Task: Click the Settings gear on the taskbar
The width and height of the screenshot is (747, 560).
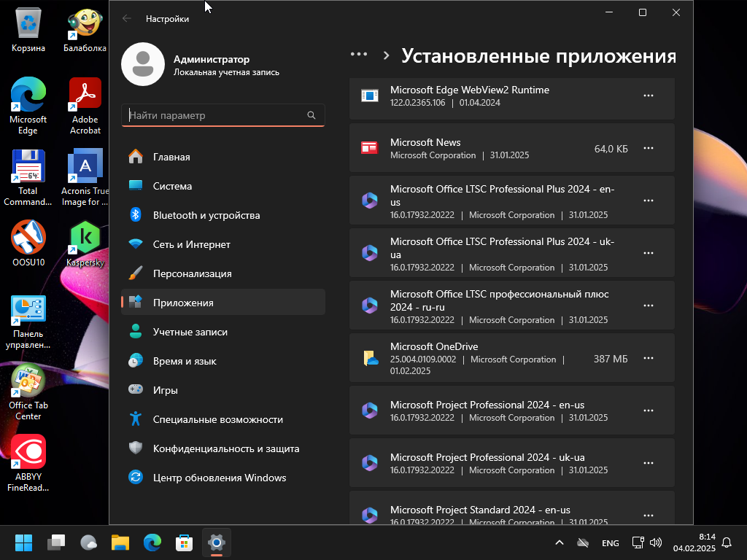Action: (216, 542)
